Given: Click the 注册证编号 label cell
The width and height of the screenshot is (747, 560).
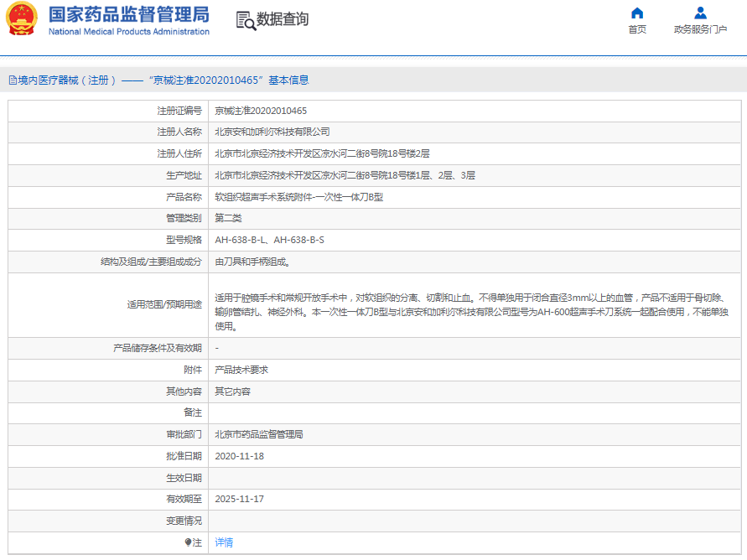Looking at the screenshot, I should (108, 111).
